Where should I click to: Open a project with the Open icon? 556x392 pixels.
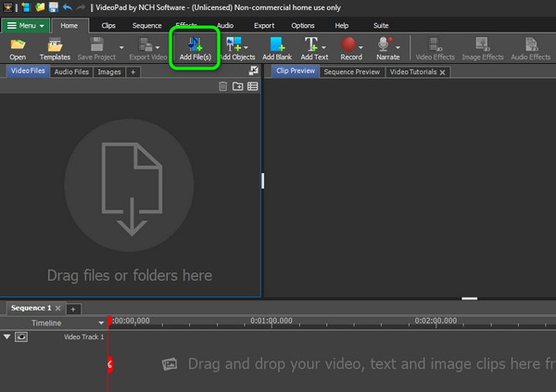(x=18, y=48)
